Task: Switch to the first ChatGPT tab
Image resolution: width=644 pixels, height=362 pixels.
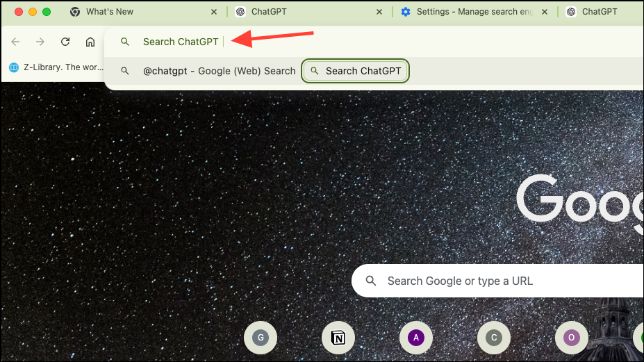Action: pos(309,12)
